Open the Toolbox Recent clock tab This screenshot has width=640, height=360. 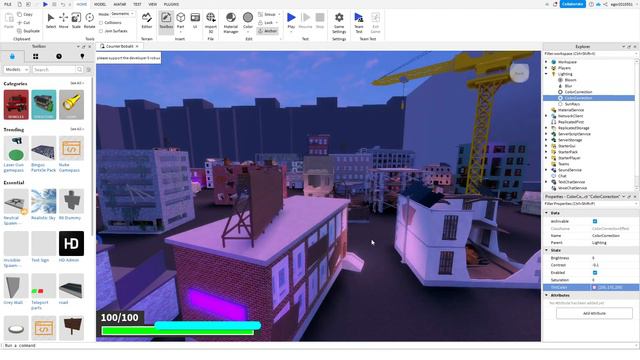click(x=59, y=56)
